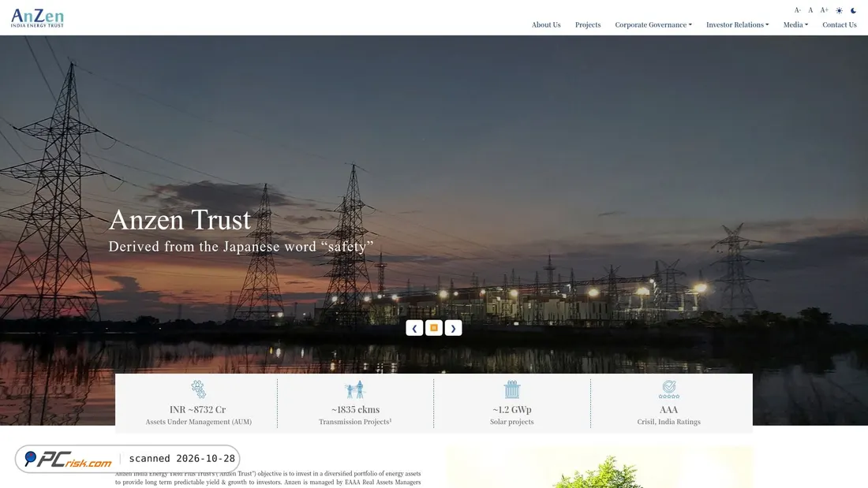The height and width of the screenshot is (488, 868).
Task: Expand the Media dropdown menu
Action: click(795, 25)
